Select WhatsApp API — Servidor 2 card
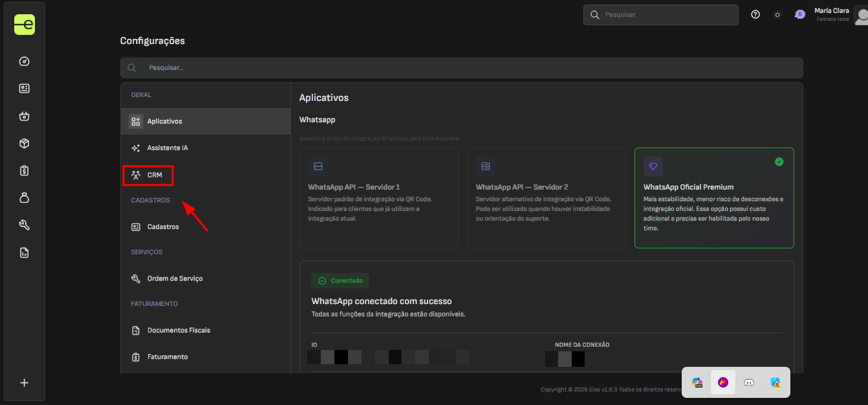 [x=547, y=198]
